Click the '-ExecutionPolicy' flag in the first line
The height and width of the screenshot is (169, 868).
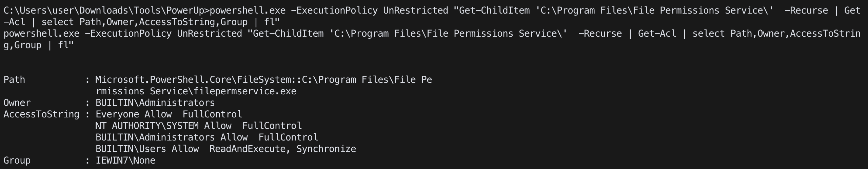(x=334, y=11)
